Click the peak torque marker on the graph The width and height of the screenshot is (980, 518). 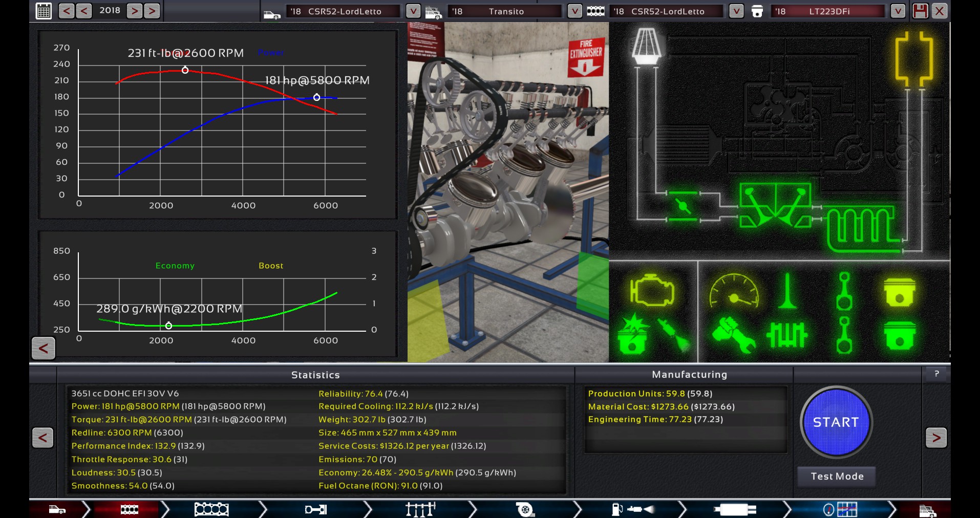coord(185,70)
